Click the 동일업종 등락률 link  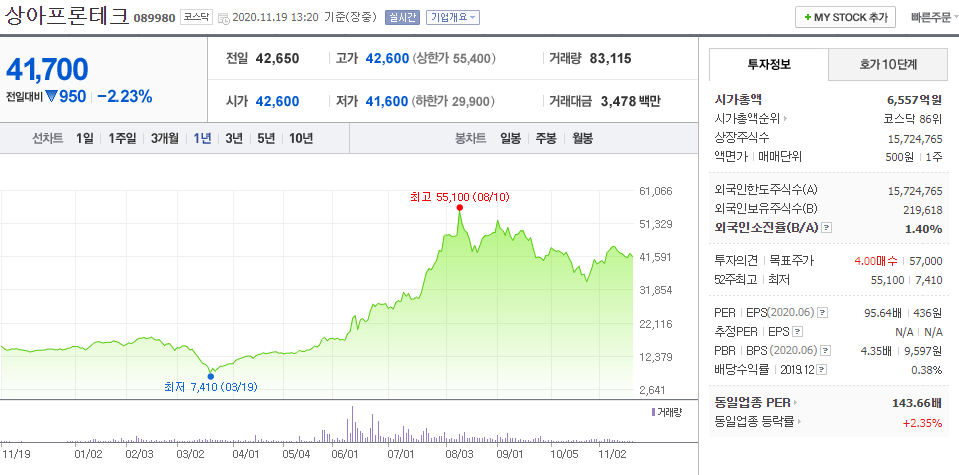click(754, 422)
